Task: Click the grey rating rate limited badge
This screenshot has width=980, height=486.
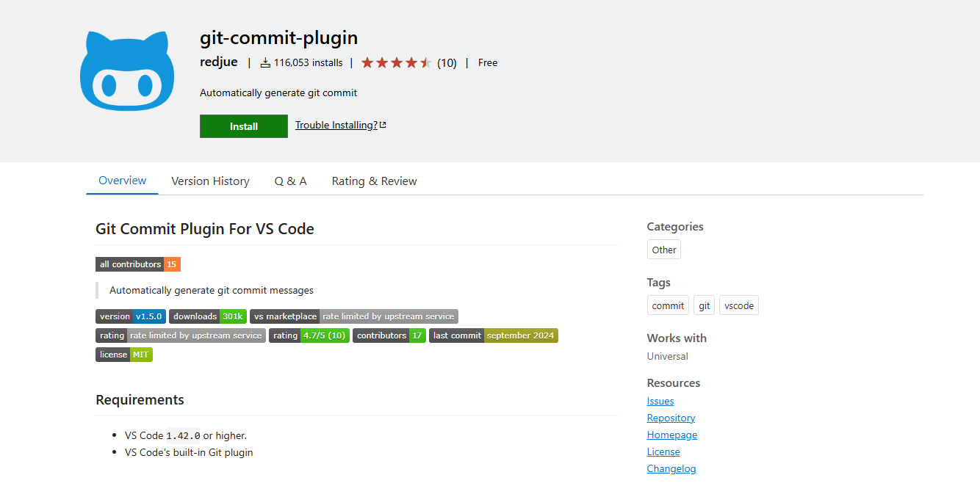Action: 181,336
